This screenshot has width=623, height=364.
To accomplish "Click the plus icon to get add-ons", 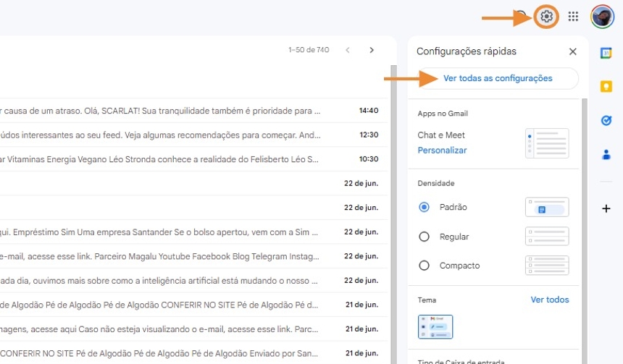I will coord(606,208).
